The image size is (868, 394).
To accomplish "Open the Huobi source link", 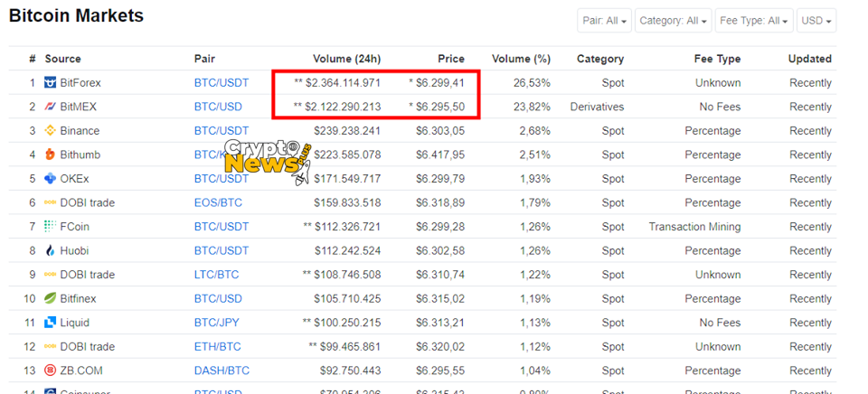I will pyautogui.click(x=74, y=250).
